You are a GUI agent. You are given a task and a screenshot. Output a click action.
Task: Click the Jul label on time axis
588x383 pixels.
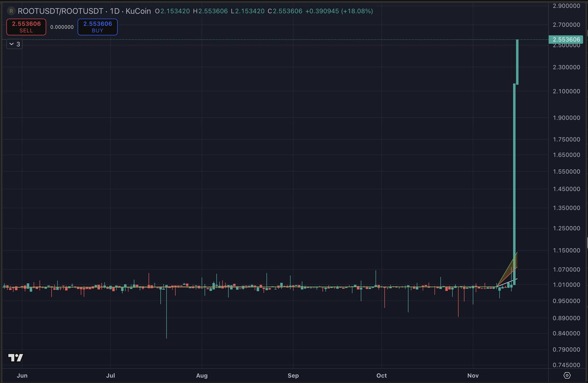click(x=111, y=376)
